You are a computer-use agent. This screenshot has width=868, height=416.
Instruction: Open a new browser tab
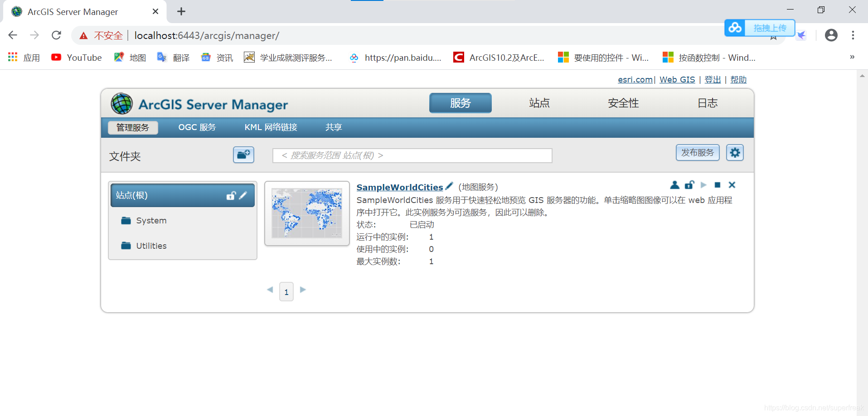click(181, 11)
